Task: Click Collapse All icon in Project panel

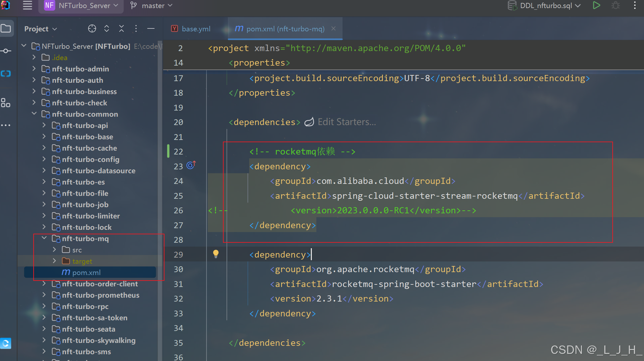Action: click(121, 29)
